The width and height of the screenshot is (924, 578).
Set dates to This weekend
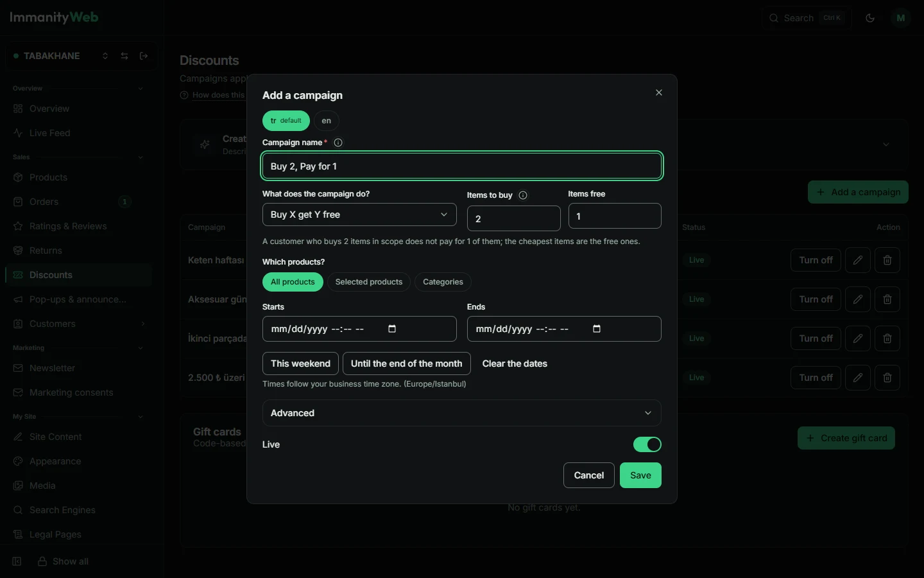coord(300,363)
